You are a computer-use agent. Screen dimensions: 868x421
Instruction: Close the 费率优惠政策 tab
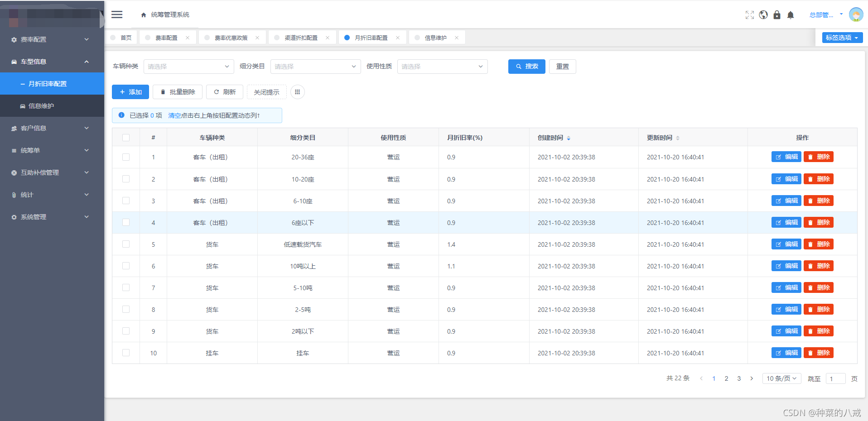click(257, 38)
